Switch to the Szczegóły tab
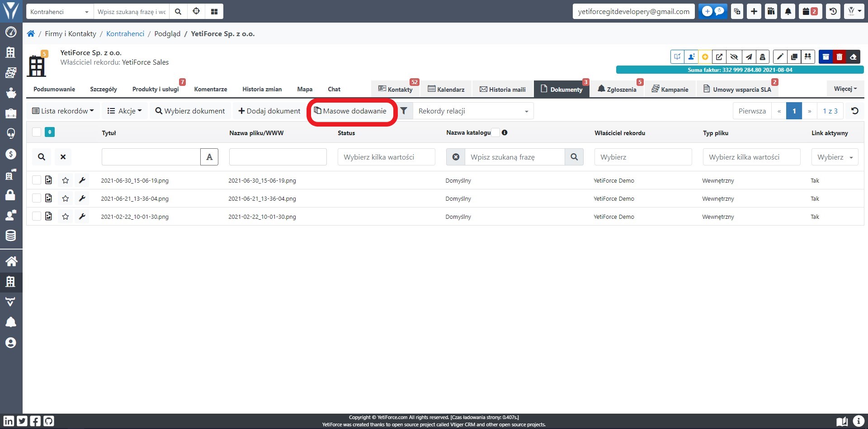The width and height of the screenshot is (868, 429). point(104,89)
